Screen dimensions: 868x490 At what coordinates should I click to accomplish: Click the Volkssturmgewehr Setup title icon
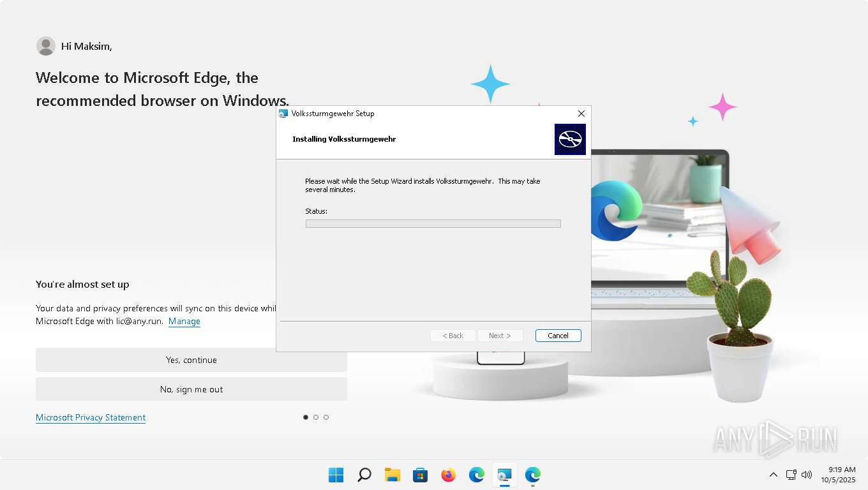click(x=283, y=114)
